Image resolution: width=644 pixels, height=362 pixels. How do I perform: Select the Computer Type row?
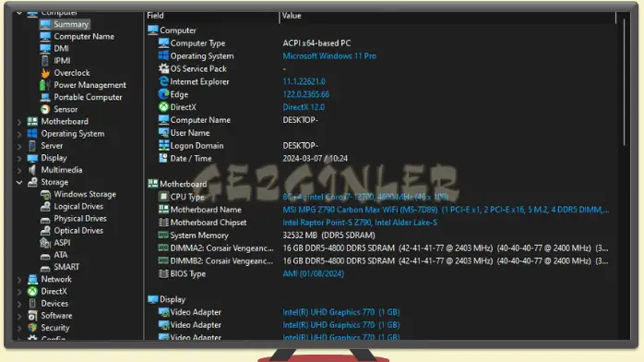pos(382,43)
